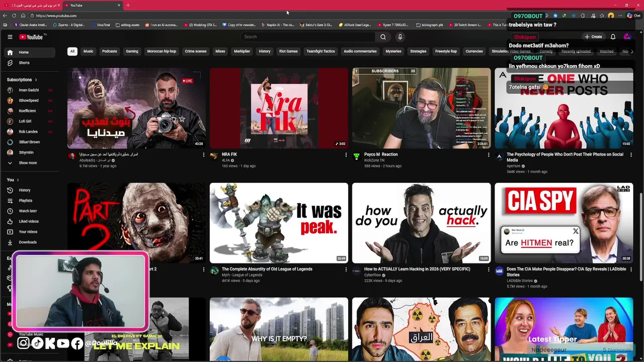Open the YouTube hamburger guide menu
The height and width of the screenshot is (362, 644).
[x=10, y=37]
